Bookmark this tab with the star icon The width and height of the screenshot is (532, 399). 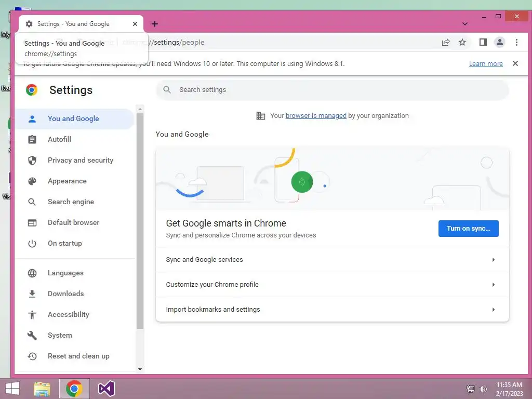[x=462, y=43]
